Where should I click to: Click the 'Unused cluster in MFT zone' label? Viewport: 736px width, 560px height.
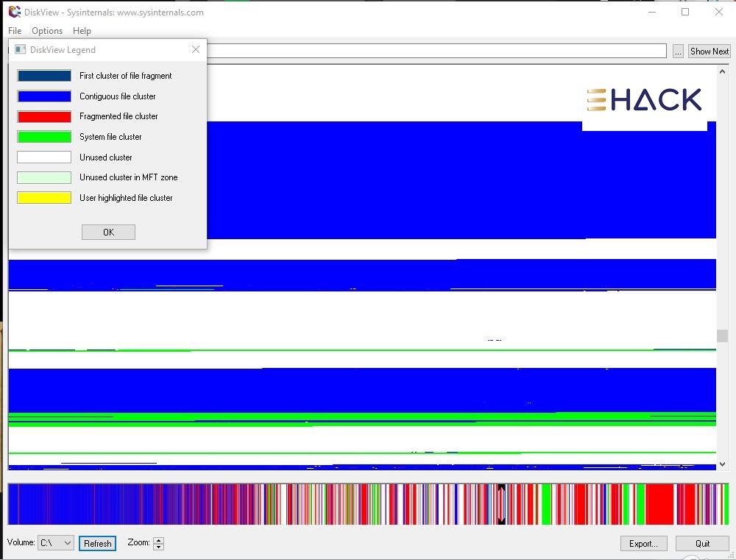pyautogui.click(x=128, y=177)
